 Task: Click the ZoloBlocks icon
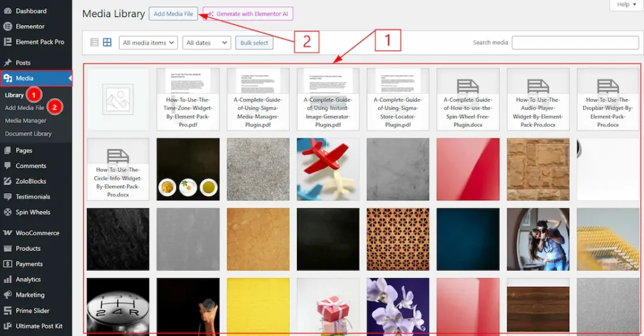[x=8, y=181]
